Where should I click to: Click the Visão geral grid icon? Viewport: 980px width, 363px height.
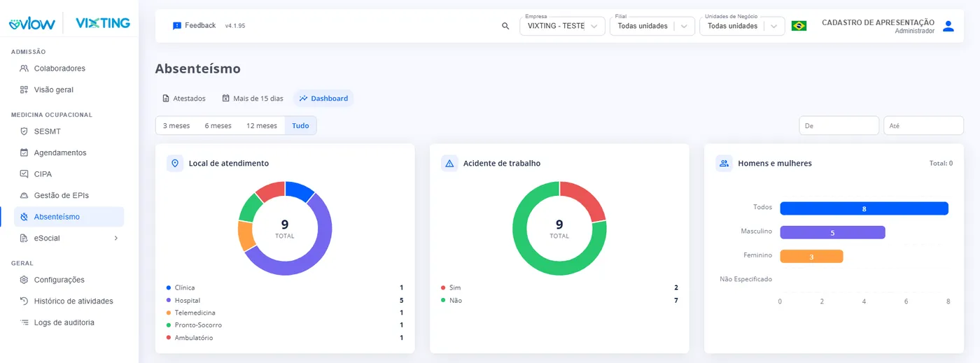24,90
